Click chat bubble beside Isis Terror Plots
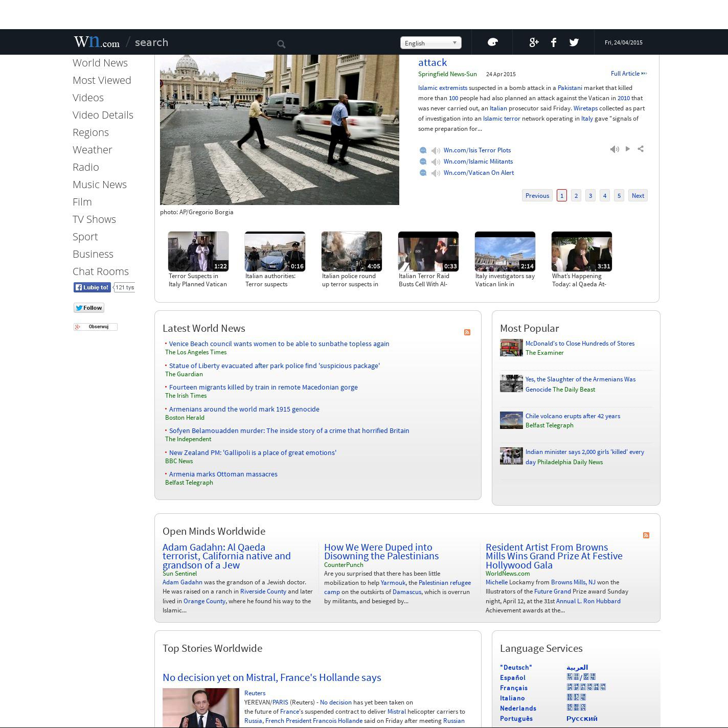The height and width of the screenshot is (728, 728). (x=423, y=150)
